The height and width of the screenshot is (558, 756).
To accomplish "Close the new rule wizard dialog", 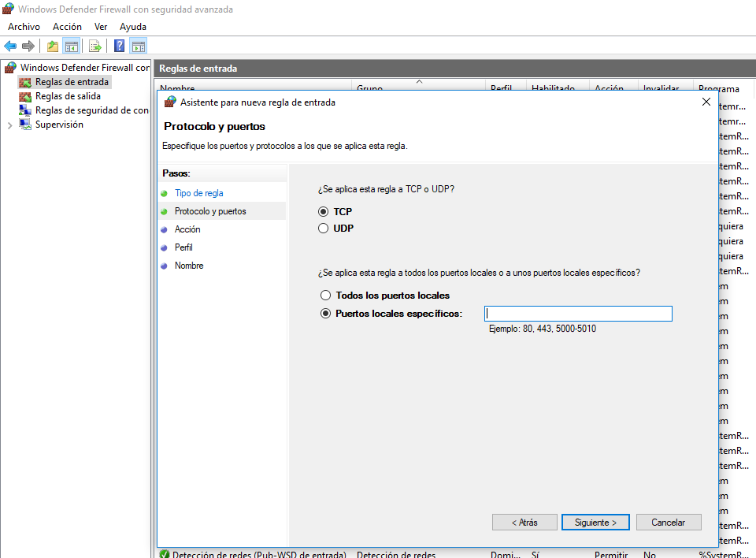I will [x=706, y=102].
